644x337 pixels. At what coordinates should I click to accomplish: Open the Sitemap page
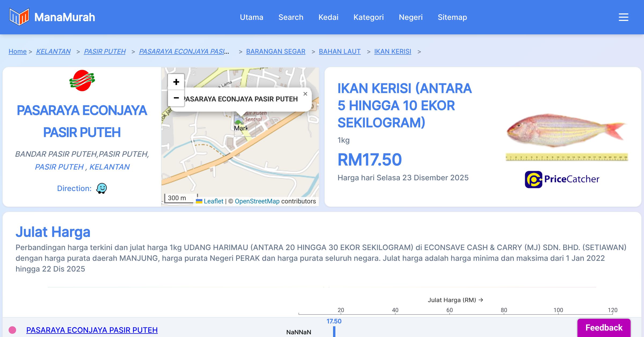452,17
